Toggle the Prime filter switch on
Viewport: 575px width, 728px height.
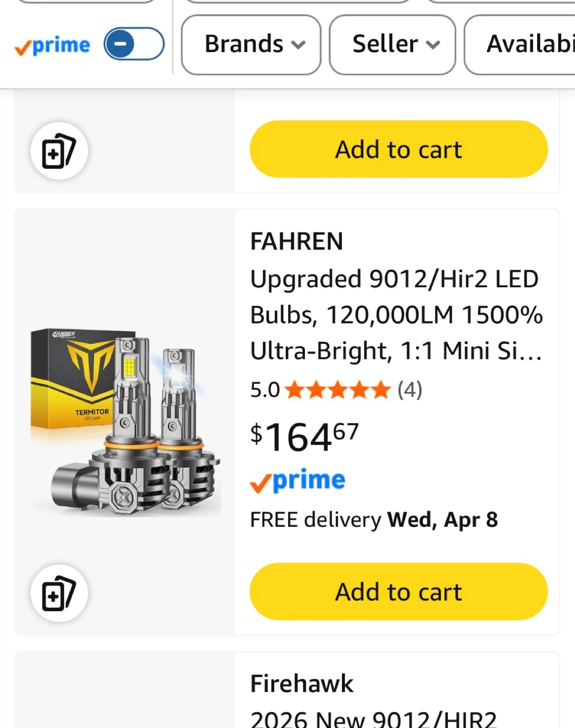click(x=134, y=44)
